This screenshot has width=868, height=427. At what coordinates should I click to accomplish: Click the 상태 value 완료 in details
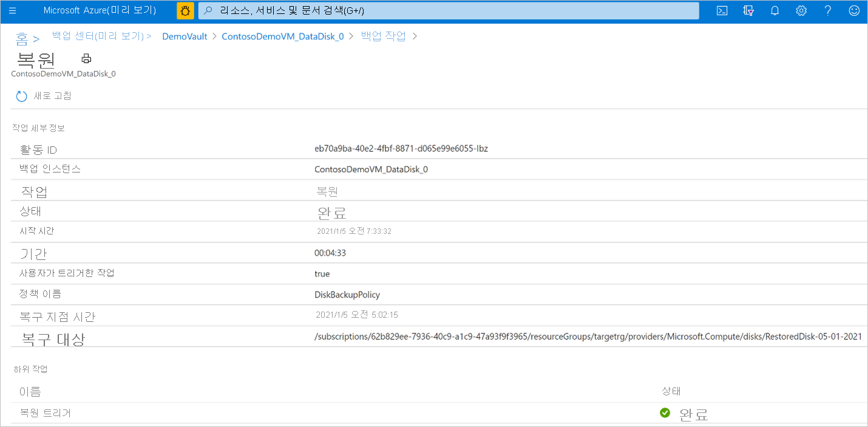332,213
